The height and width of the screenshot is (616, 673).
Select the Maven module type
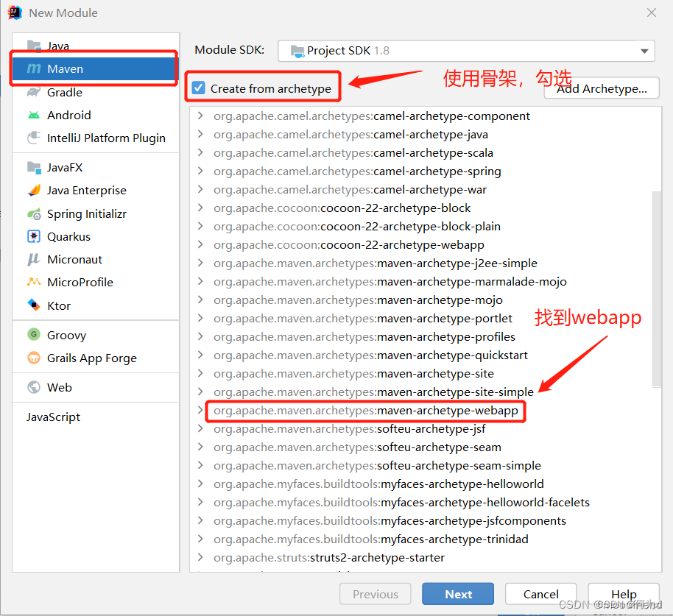pos(95,68)
